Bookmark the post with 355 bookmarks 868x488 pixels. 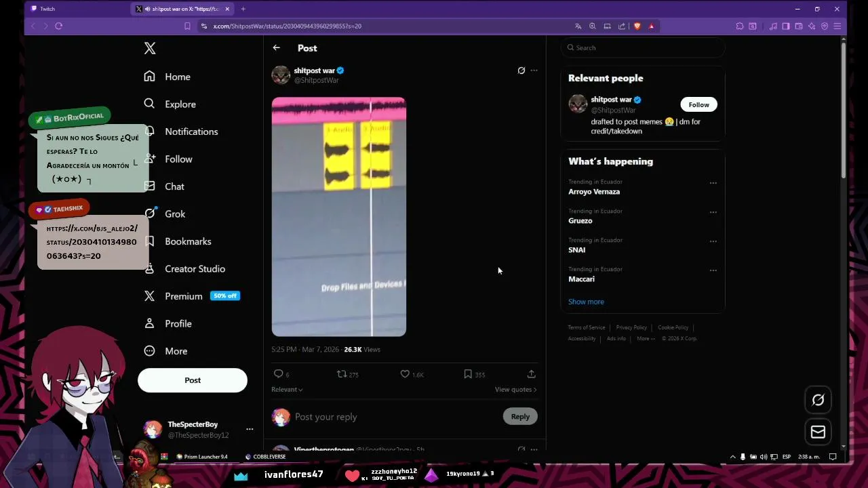pos(468,374)
